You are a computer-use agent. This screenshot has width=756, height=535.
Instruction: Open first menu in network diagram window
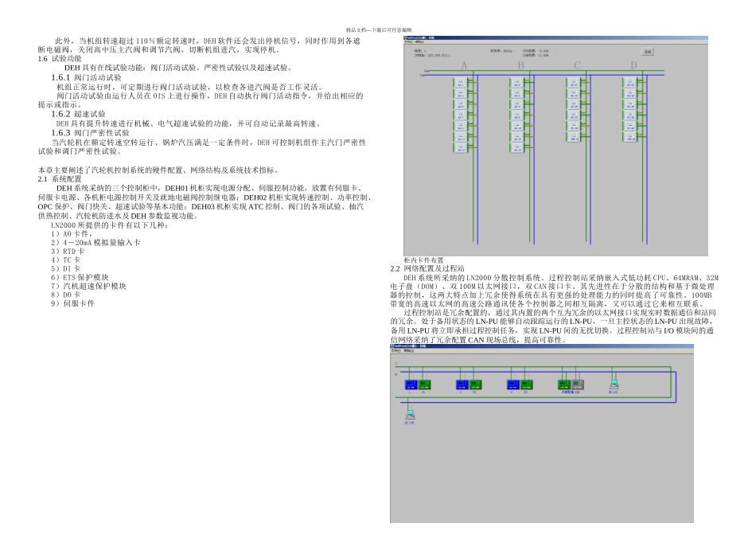pos(397,351)
